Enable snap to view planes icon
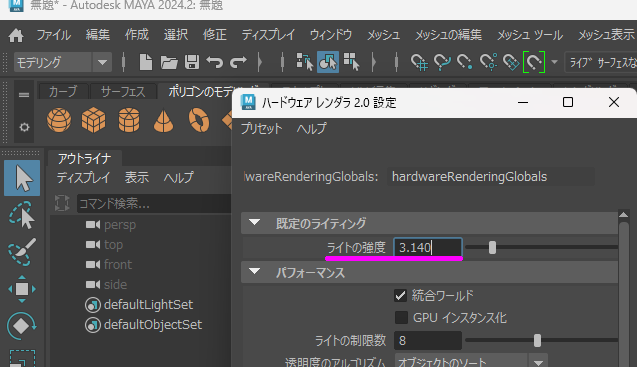Viewport: 637px width, 367px height. [x=511, y=63]
